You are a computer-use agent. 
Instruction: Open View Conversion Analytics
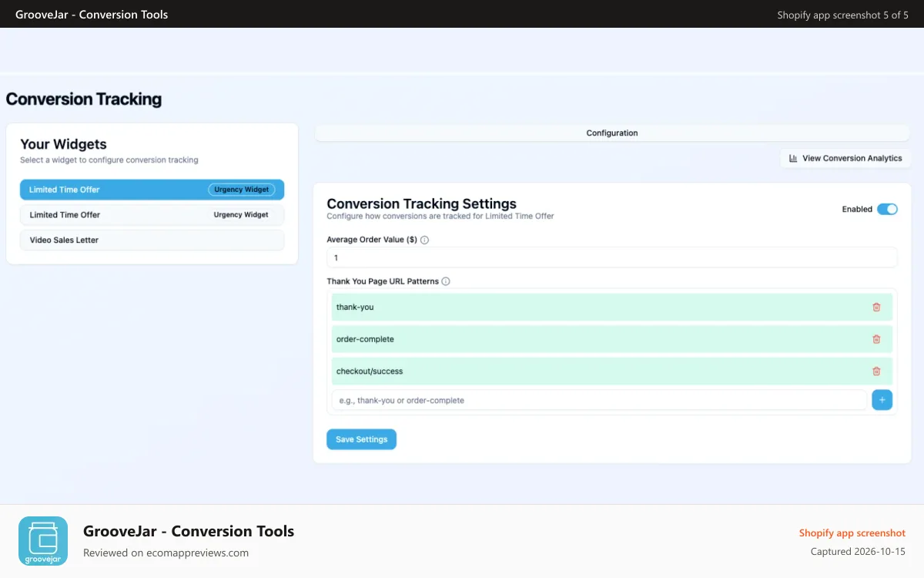[x=845, y=158]
